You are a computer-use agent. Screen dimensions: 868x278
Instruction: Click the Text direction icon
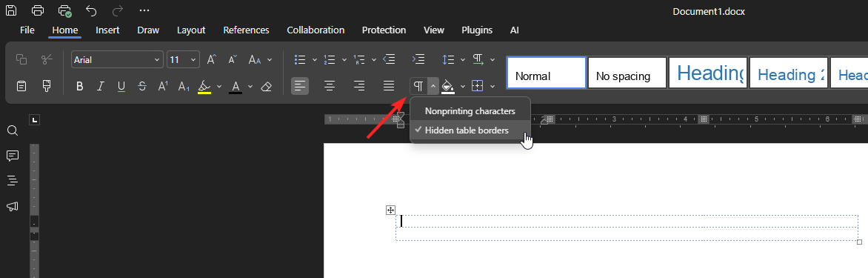478,59
